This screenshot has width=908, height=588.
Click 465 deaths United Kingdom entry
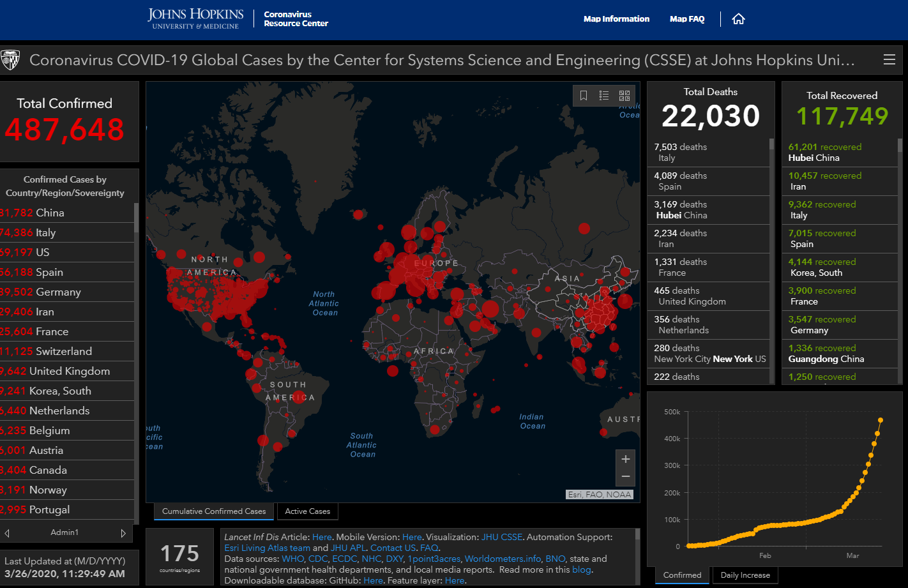click(707, 296)
